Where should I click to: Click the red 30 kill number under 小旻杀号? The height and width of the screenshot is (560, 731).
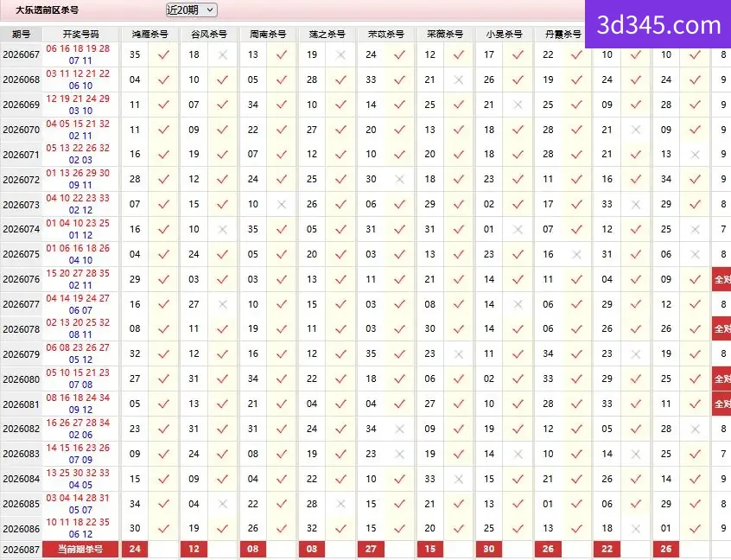point(488,550)
